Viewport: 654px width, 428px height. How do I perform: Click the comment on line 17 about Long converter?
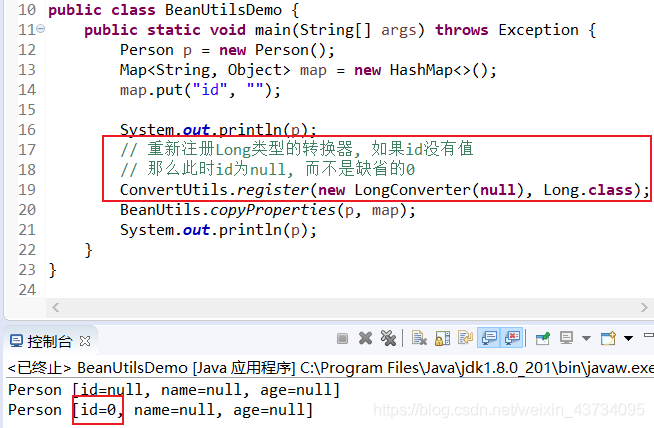[x=297, y=149]
